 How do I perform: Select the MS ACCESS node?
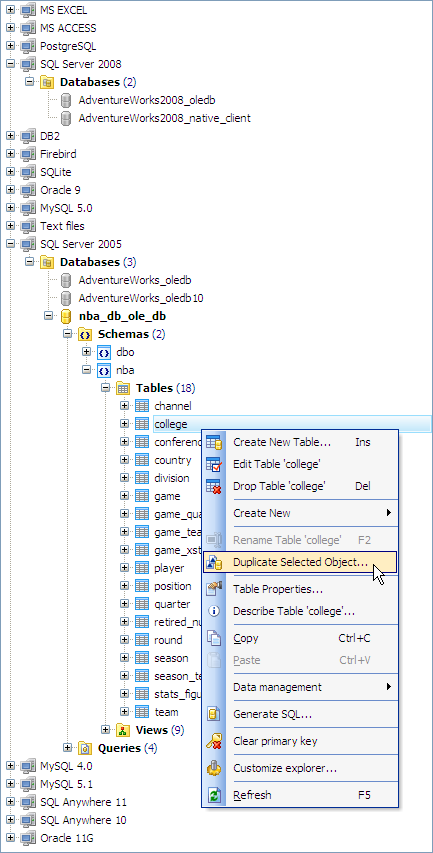coord(69,28)
